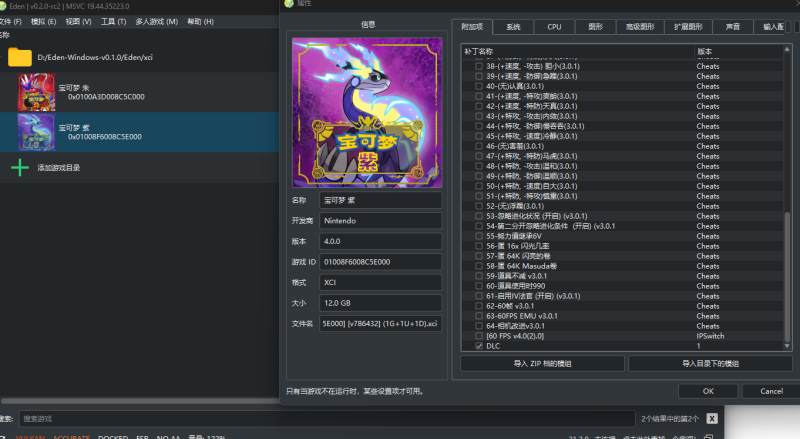Click the green plus add game directory icon

[20, 167]
